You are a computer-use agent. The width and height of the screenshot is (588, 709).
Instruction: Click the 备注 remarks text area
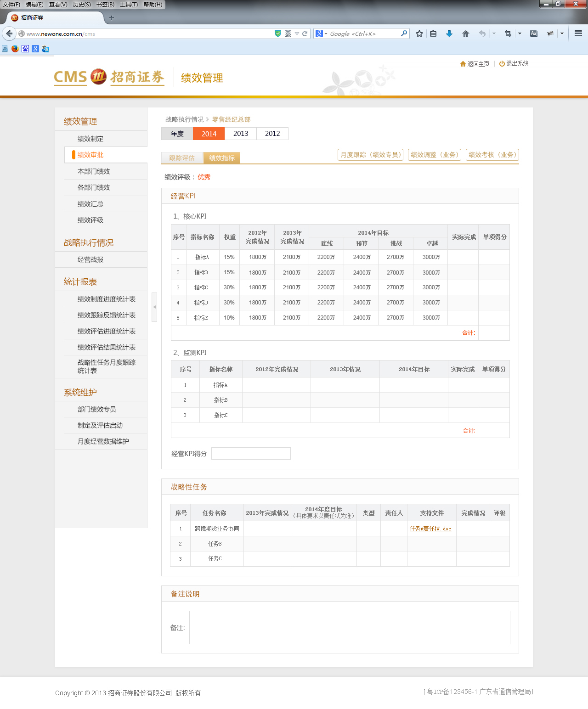pyautogui.click(x=349, y=627)
